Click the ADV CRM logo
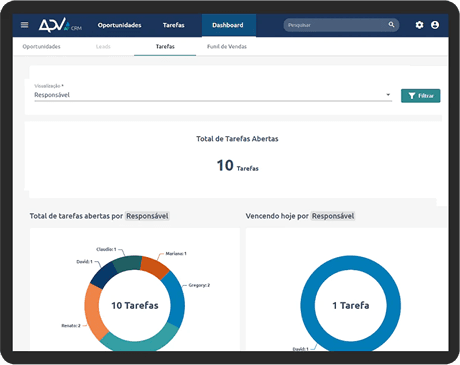This screenshot has width=460, height=365. [x=60, y=25]
